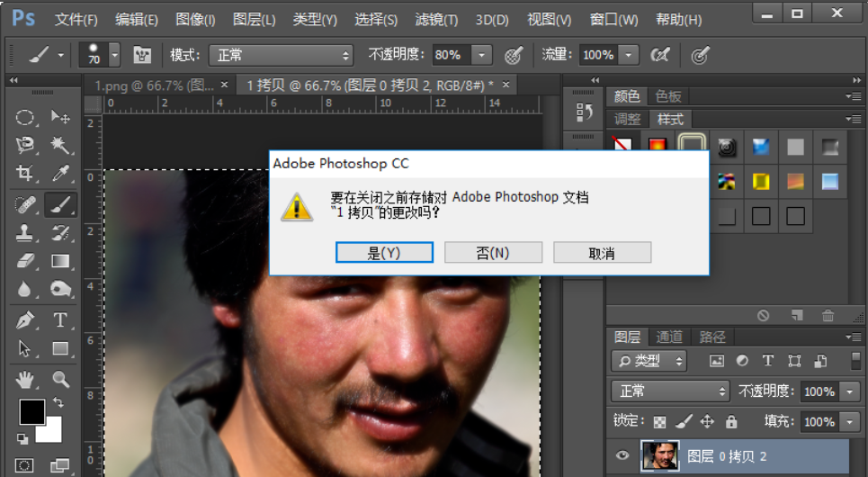Toggle pressure for size button

[x=701, y=55]
